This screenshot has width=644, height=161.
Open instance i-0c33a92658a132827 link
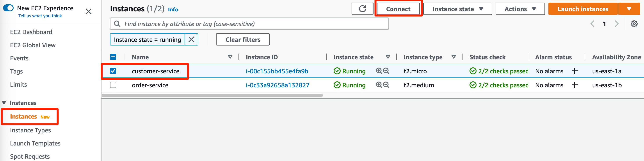pos(278,85)
